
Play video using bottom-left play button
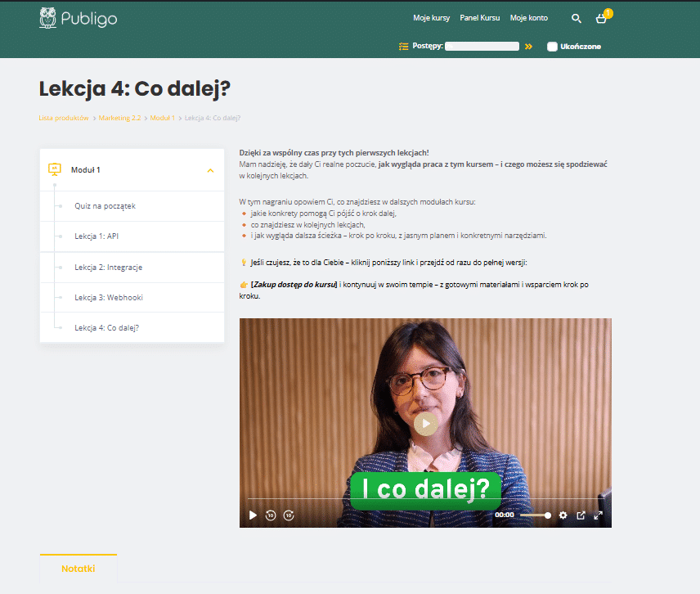pyautogui.click(x=253, y=515)
